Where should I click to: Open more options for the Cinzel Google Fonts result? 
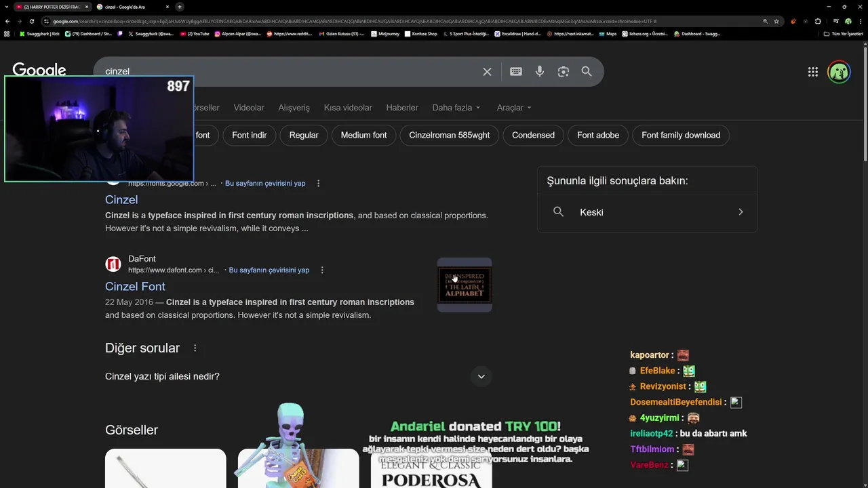[318, 183]
